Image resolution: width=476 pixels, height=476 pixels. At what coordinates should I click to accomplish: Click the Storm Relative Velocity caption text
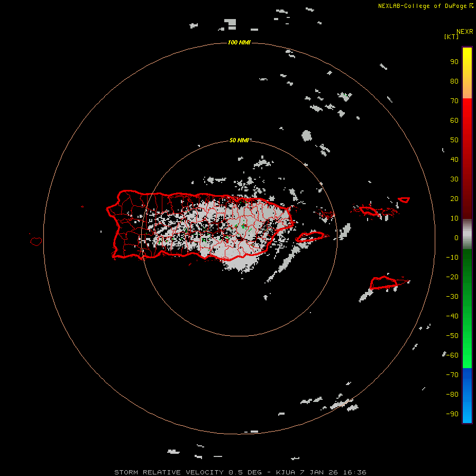pyautogui.click(x=240, y=472)
